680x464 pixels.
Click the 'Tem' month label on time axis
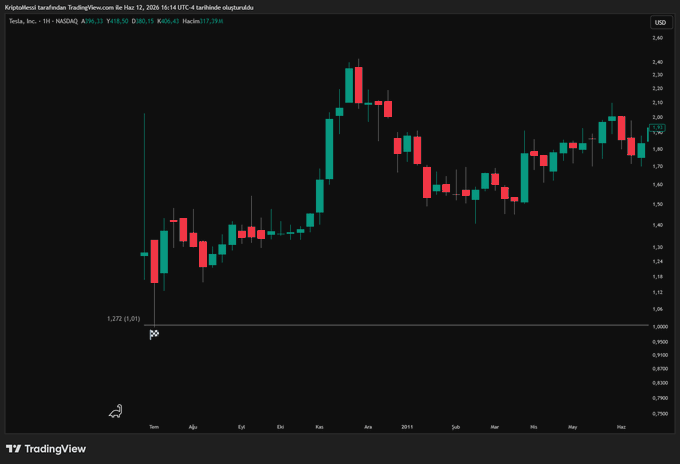click(x=154, y=427)
